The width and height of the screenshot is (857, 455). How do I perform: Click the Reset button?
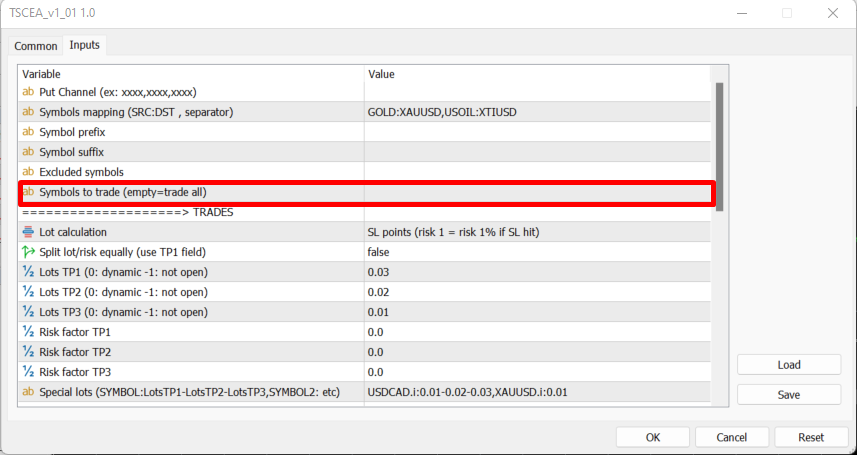coord(811,437)
